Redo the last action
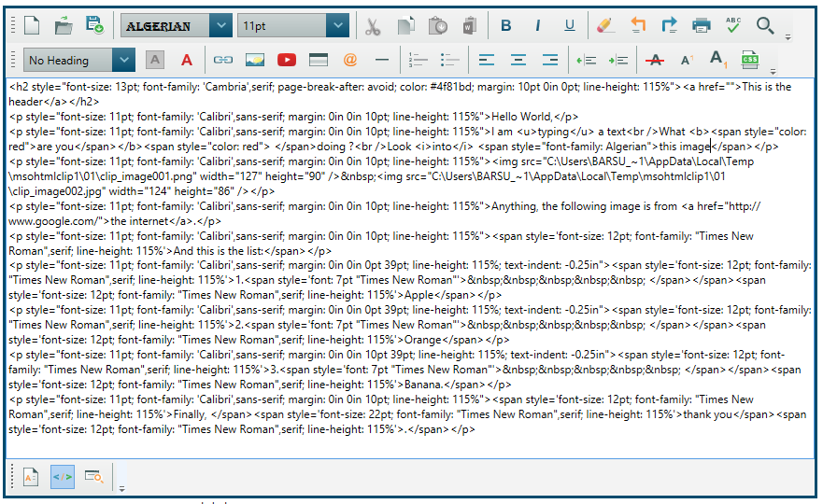 click(x=670, y=26)
